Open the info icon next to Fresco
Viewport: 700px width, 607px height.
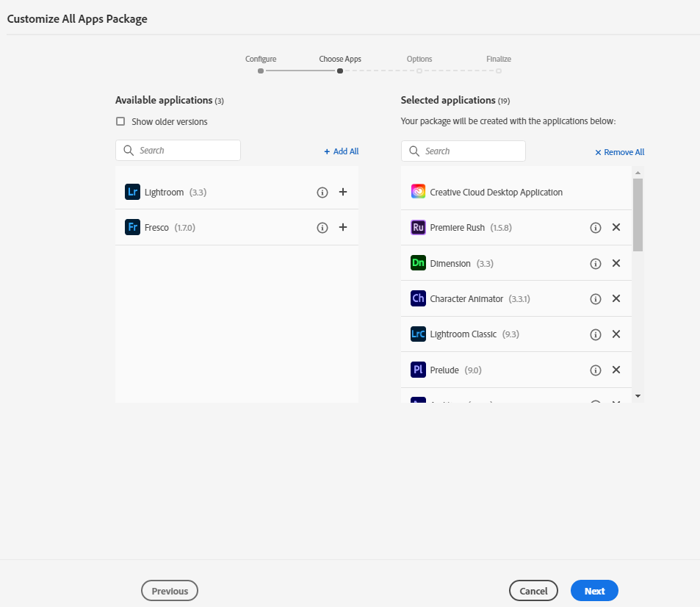[322, 227]
